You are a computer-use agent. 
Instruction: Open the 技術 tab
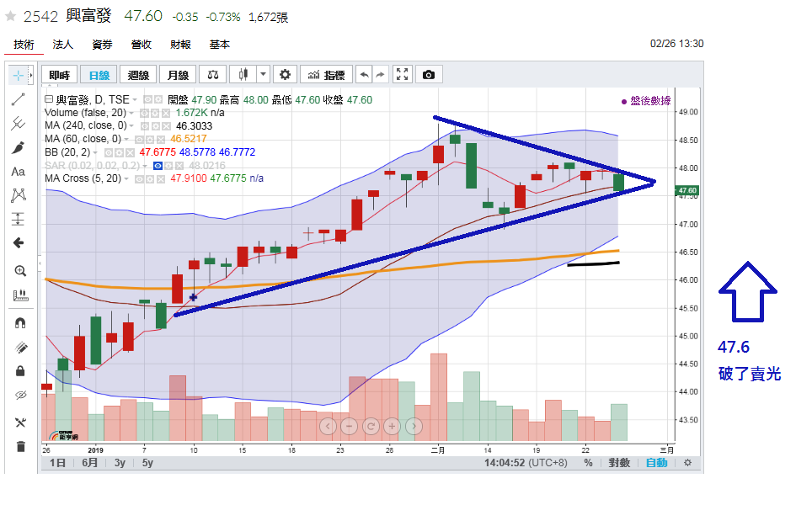(x=24, y=45)
